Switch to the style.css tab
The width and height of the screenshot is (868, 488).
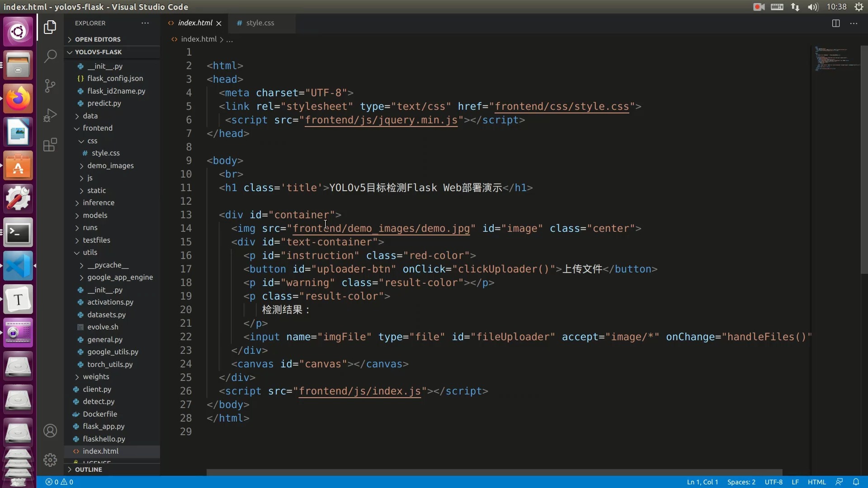click(x=259, y=23)
